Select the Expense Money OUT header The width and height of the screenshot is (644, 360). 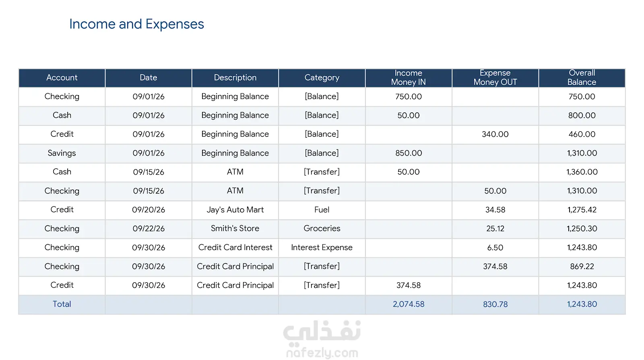[x=495, y=78]
